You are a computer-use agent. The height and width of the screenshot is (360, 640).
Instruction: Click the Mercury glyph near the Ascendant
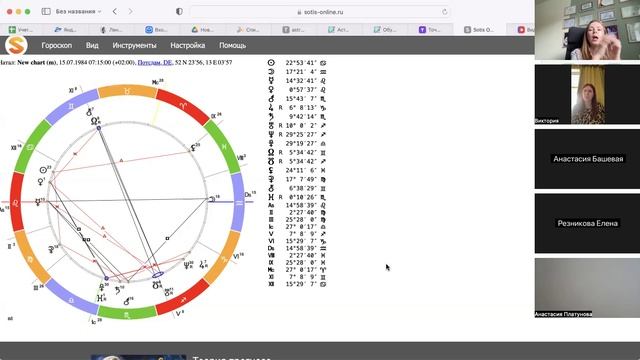pos(38,202)
